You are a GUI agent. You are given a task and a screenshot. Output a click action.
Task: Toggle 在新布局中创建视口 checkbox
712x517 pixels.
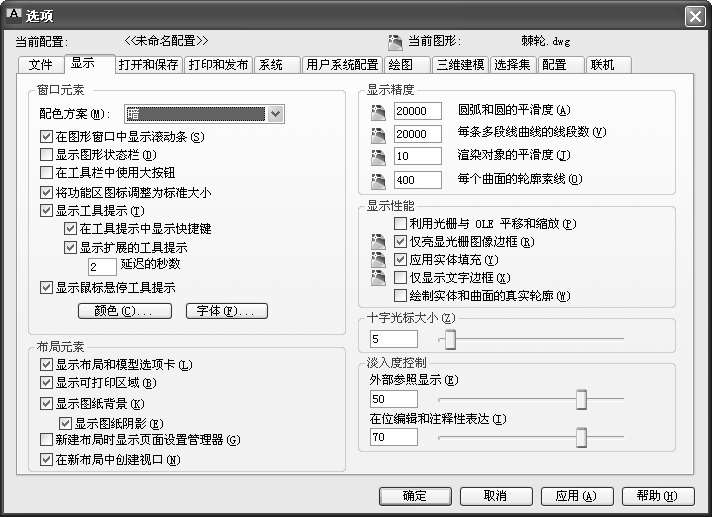click(46, 460)
